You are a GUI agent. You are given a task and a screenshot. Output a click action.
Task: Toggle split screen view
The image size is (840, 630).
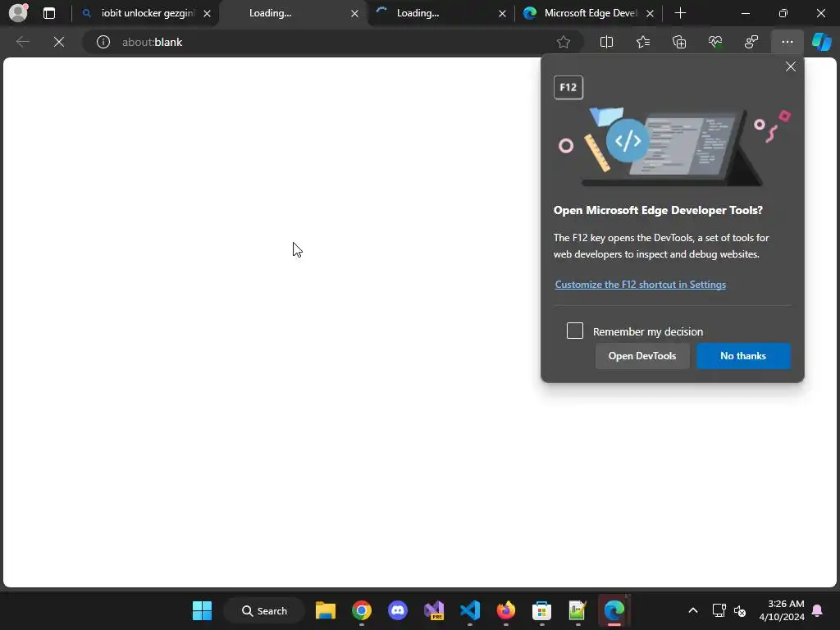click(606, 42)
